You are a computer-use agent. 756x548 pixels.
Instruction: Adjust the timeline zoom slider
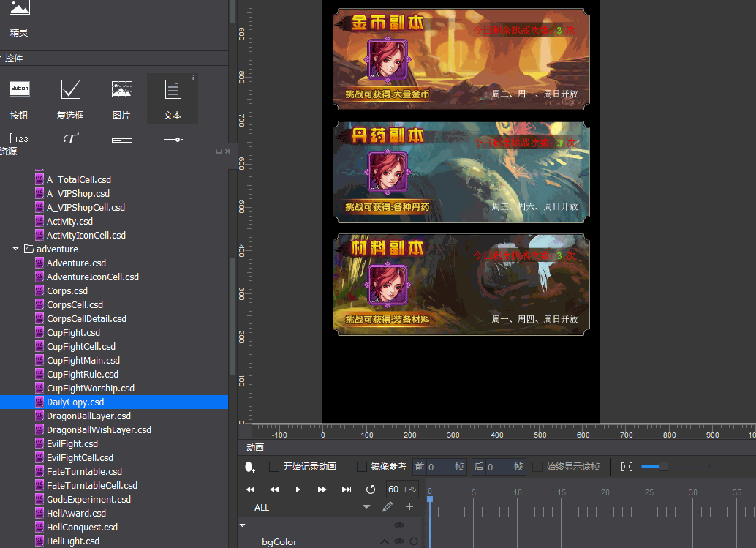[x=663, y=467]
